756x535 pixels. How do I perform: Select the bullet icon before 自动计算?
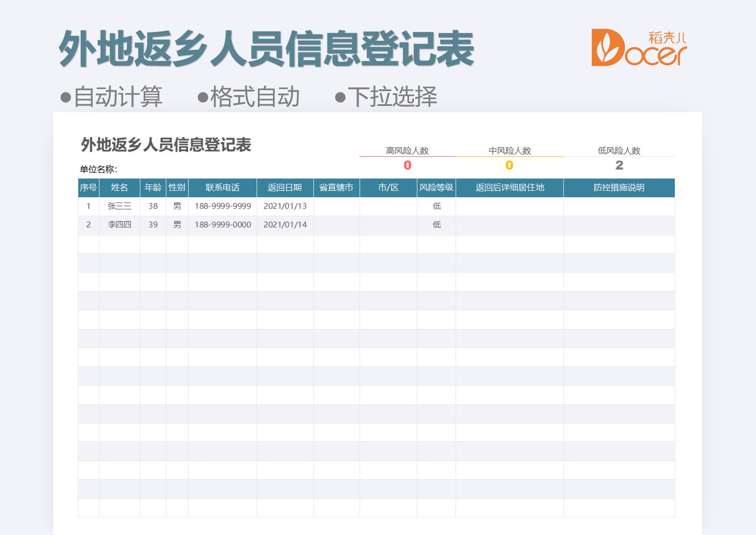66,98
